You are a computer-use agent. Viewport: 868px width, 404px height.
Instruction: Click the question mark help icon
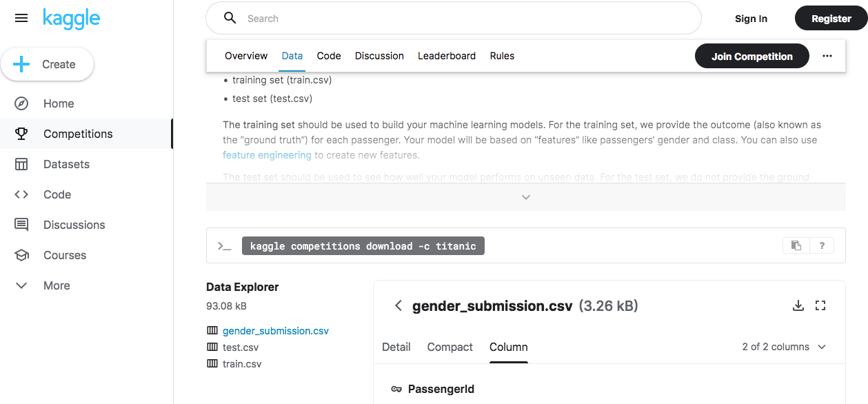click(822, 245)
